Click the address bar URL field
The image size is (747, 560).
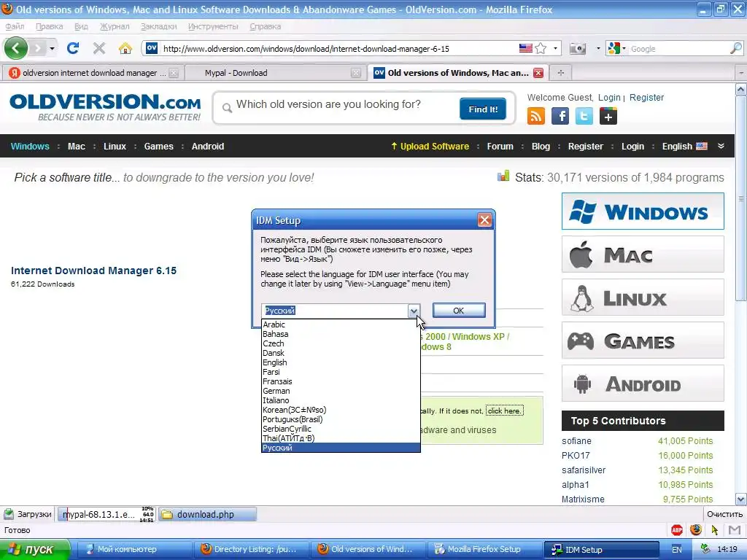click(339, 49)
